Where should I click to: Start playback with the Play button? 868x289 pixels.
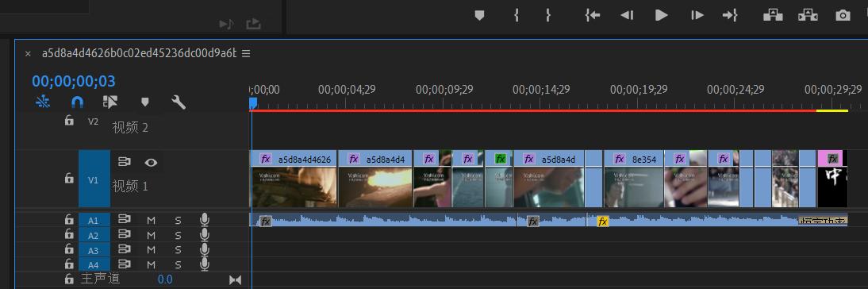[x=662, y=16]
